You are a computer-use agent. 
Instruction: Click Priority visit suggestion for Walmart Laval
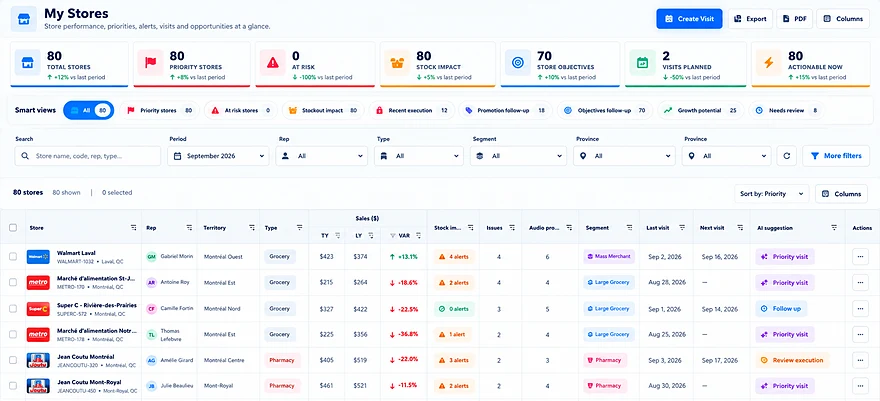click(785, 257)
